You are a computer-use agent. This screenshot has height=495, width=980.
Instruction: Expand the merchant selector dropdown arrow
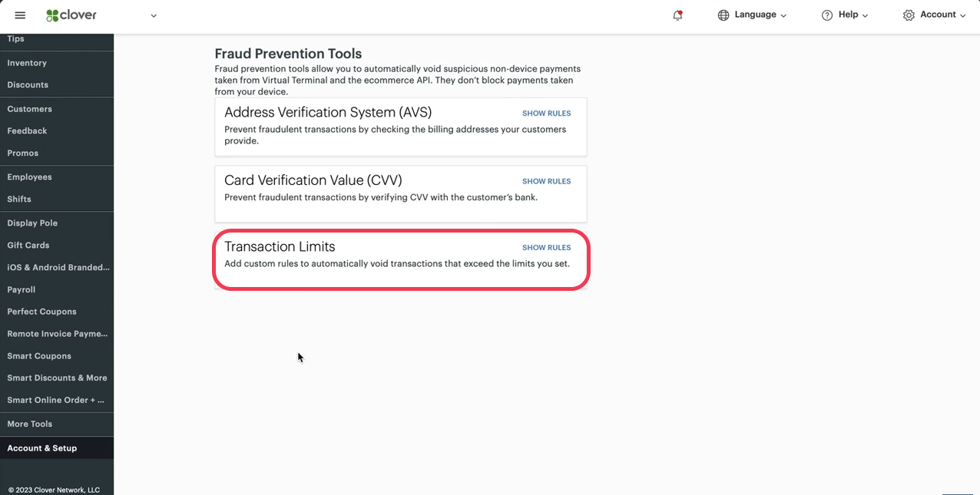click(x=154, y=15)
